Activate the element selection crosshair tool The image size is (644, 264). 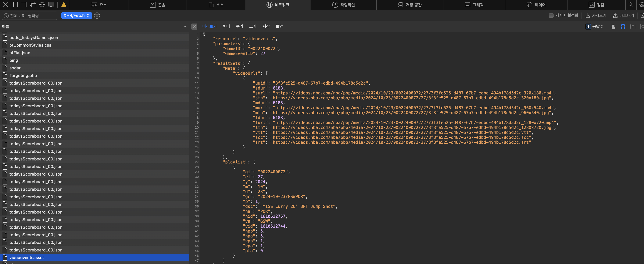(x=42, y=5)
